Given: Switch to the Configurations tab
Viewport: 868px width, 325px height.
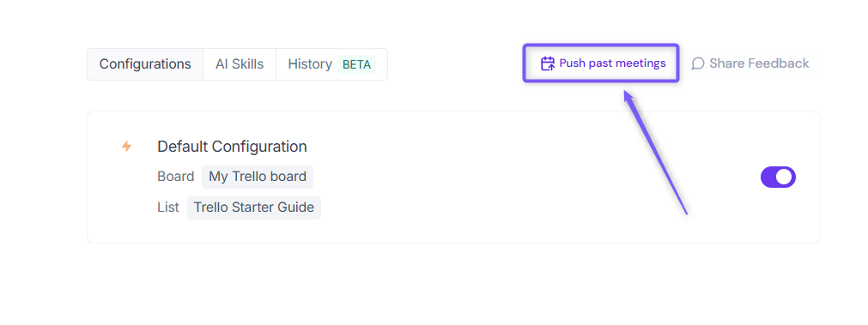Looking at the screenshot, I should [x=145, y=64].
